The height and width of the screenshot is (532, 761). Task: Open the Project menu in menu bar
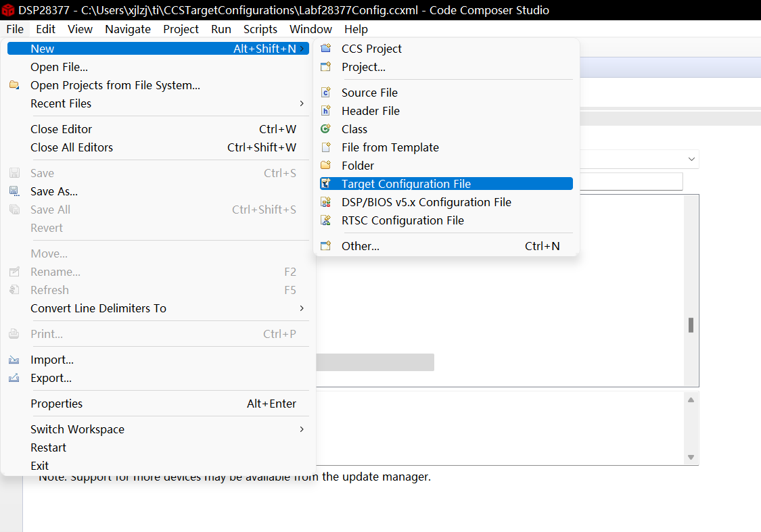point(181,29)
